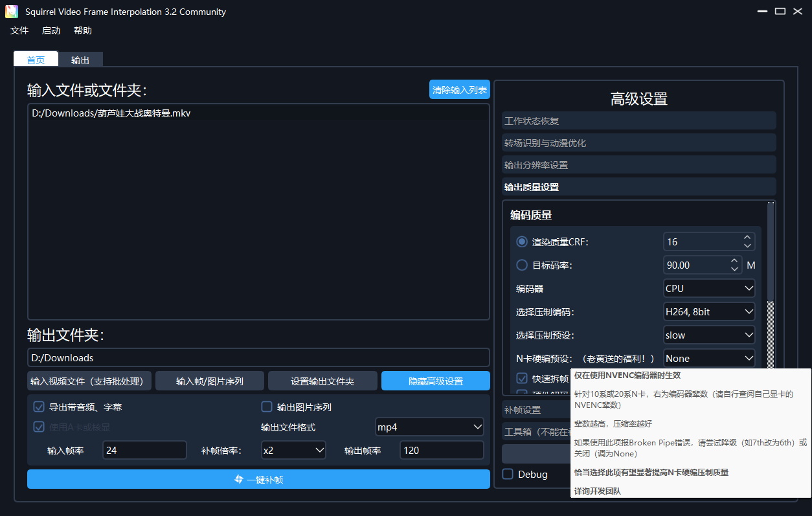The image size is (812, 516).
Task: Select the 渲染质量CRF radio button
Action: coord(522,242)
